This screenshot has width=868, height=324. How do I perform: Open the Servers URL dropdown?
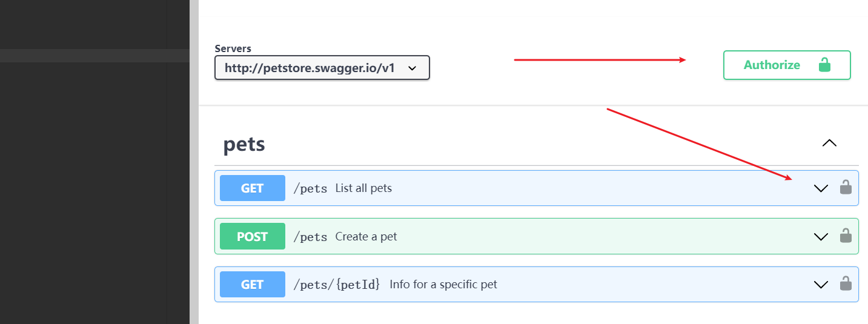[x=322, y=68]
